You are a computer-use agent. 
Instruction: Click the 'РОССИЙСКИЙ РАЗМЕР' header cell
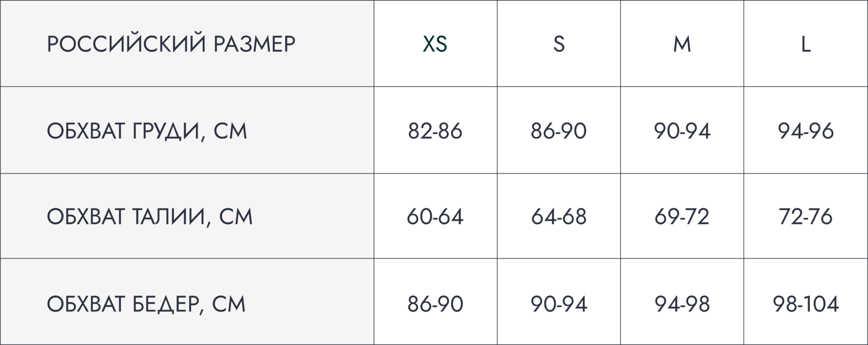pos(171,44)
